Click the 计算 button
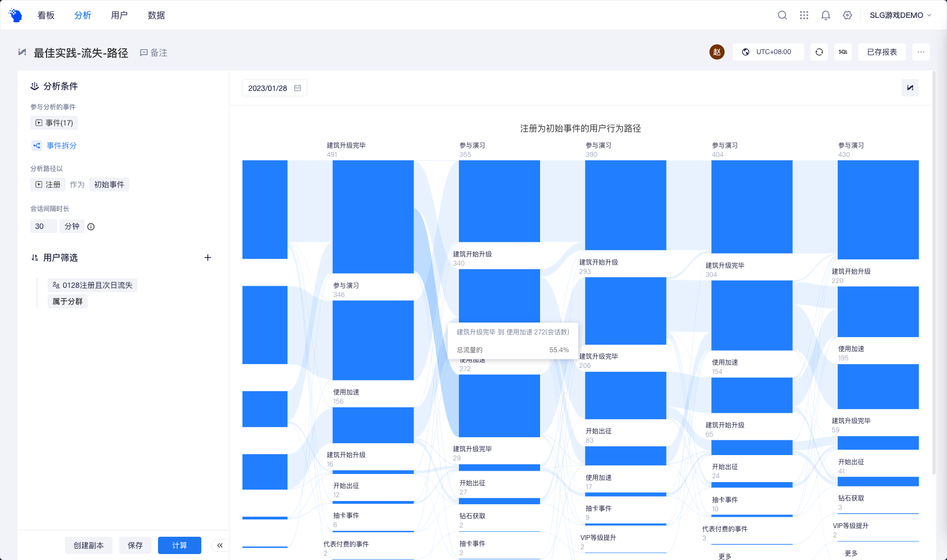The height and width of the screenshot is (560, 947). [x=180, y=545]
